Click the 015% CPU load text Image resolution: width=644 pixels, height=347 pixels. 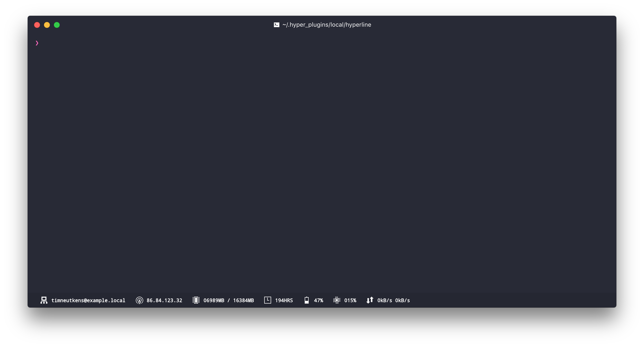pos(350,300)
